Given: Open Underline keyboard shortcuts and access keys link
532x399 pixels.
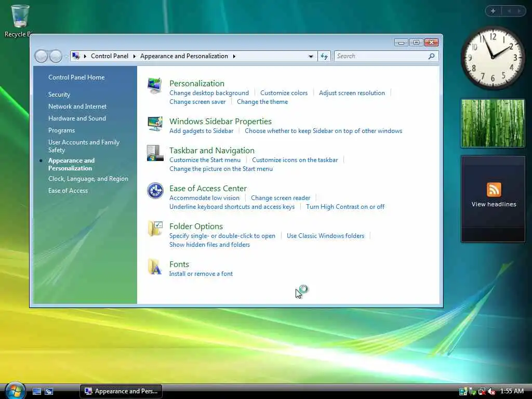Looking at the screenshot, I should click(x=232, y=207).
